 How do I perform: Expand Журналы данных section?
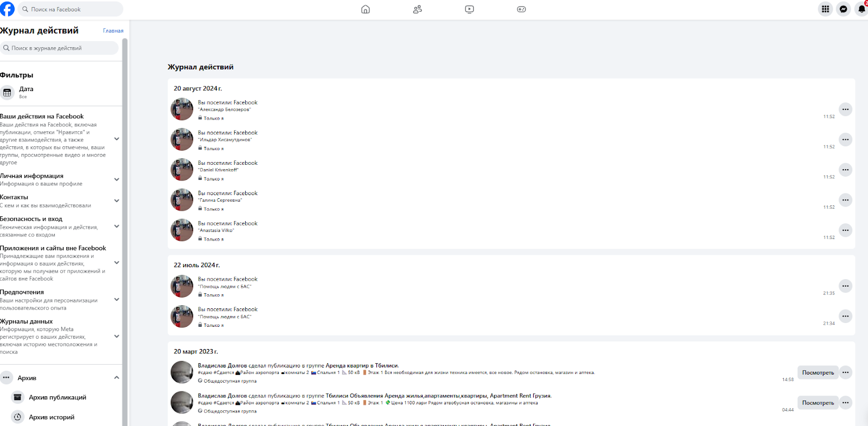(x=116, y=337)
